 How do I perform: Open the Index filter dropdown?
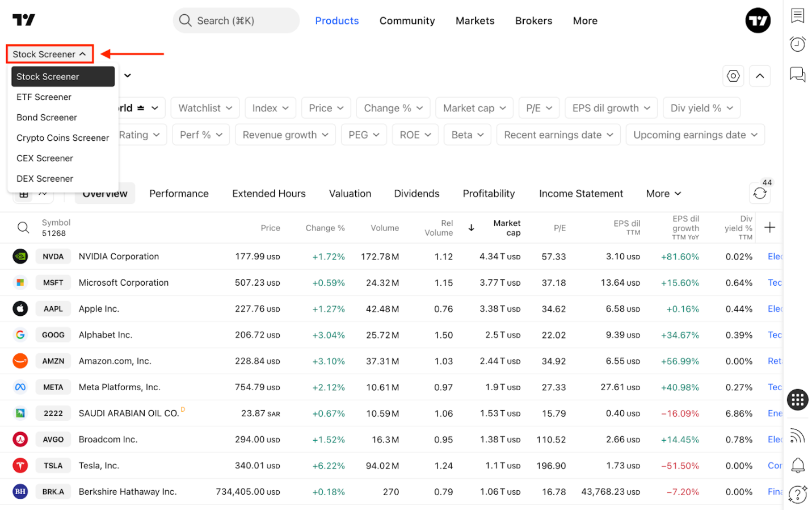270,108
